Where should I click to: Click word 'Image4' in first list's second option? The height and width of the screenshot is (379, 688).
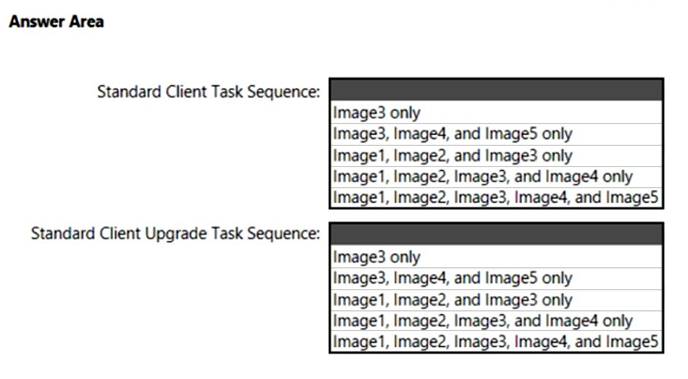coord(419,134)
